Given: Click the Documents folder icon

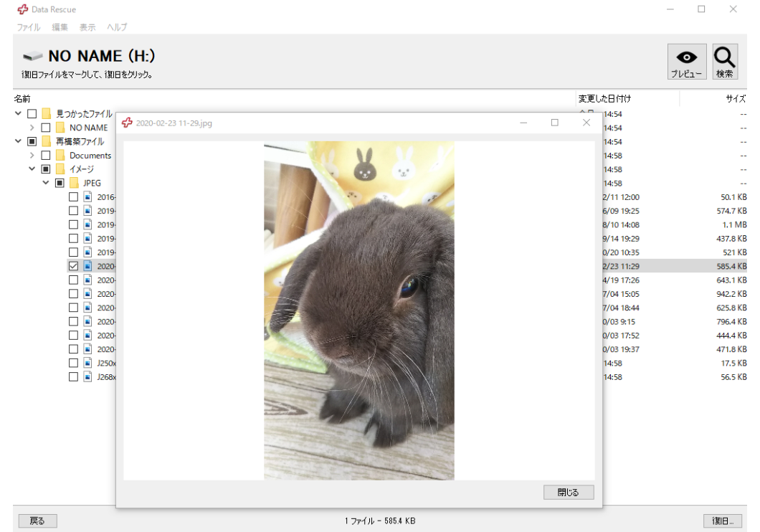Looking at the screenshot, I should coord(60,156).
